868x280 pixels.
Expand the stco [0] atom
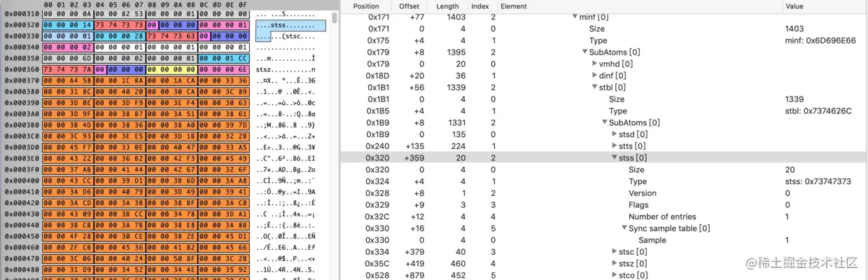point(615,275)
